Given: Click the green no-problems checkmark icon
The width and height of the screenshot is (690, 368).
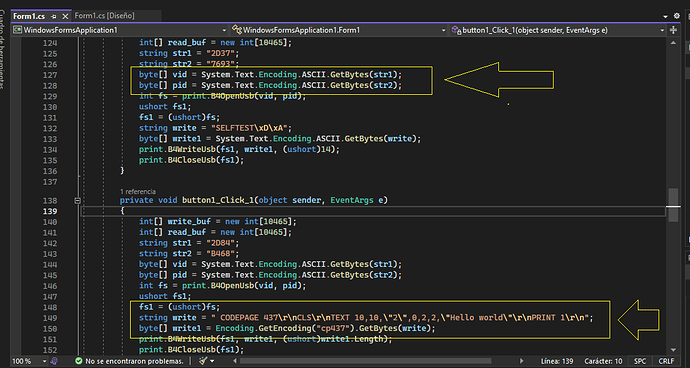Looking at the screenshot, I should coord(78,361).
